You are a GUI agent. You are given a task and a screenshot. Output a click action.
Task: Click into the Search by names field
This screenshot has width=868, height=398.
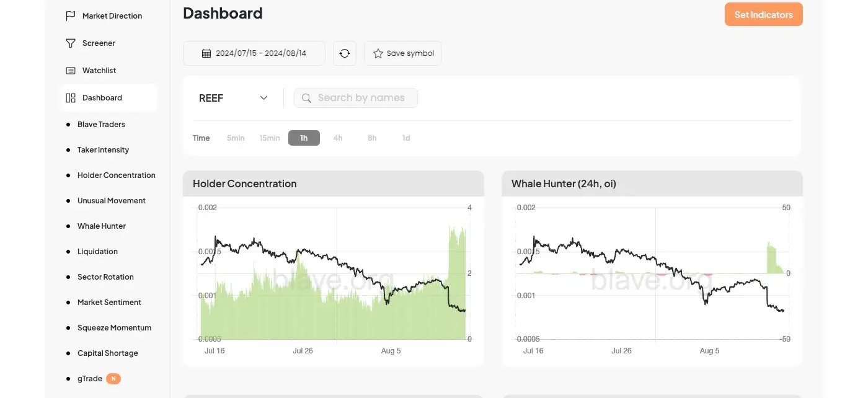361,98
